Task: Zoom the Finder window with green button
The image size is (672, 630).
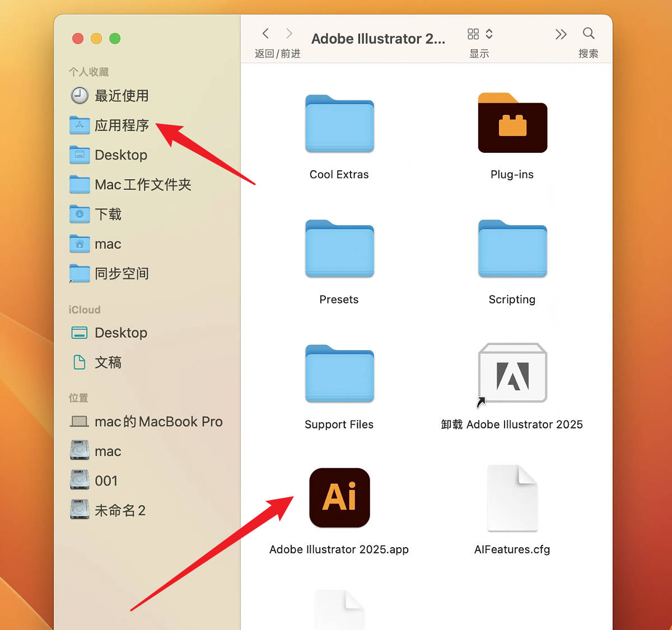Action: tap(115, 39)
